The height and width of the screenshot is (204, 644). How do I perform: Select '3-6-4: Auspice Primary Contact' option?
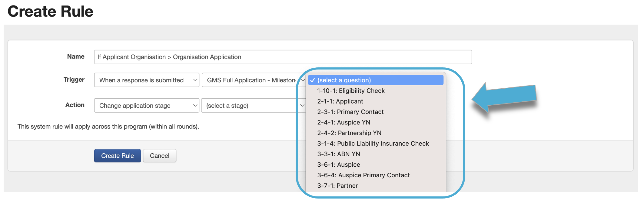363,175
